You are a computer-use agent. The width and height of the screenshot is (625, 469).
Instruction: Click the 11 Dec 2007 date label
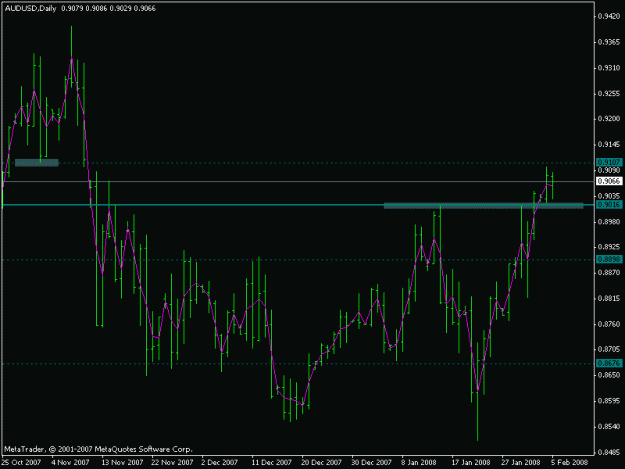coord(271,462)
